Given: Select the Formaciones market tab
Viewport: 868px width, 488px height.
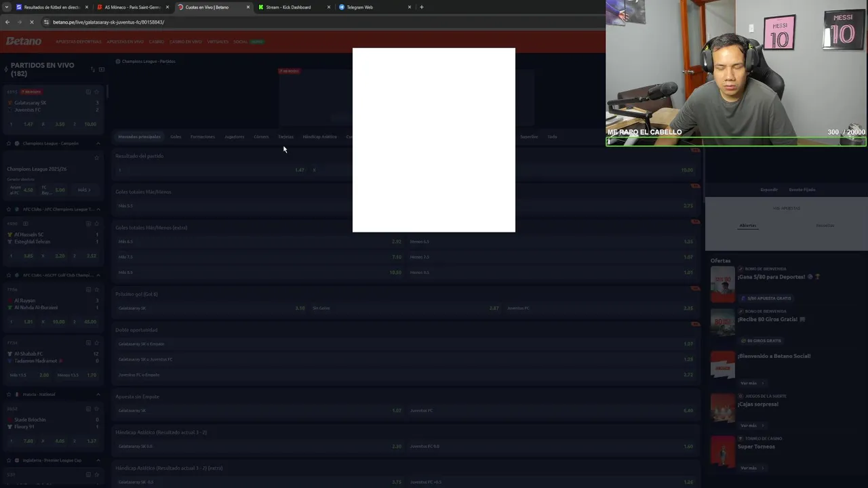Looking at the screenshot, I should (x=202, y=137).
